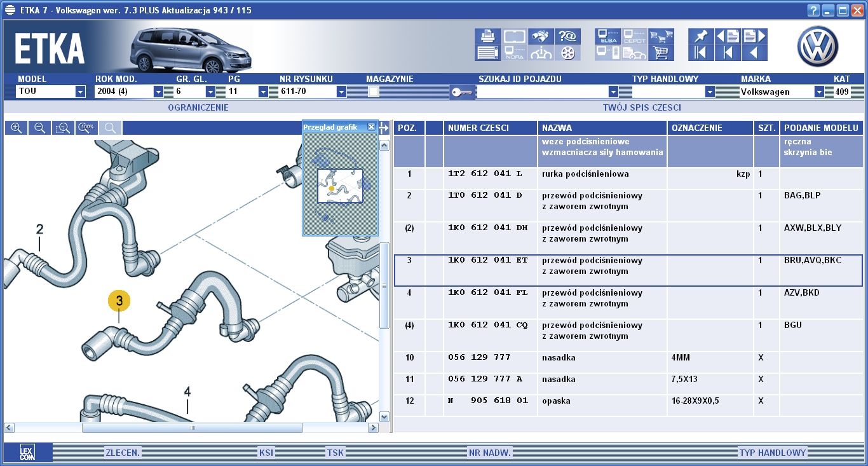Click the printer icon in the toolbar
Viewport: 868px width, 466px height.
(x=487, y=36)
